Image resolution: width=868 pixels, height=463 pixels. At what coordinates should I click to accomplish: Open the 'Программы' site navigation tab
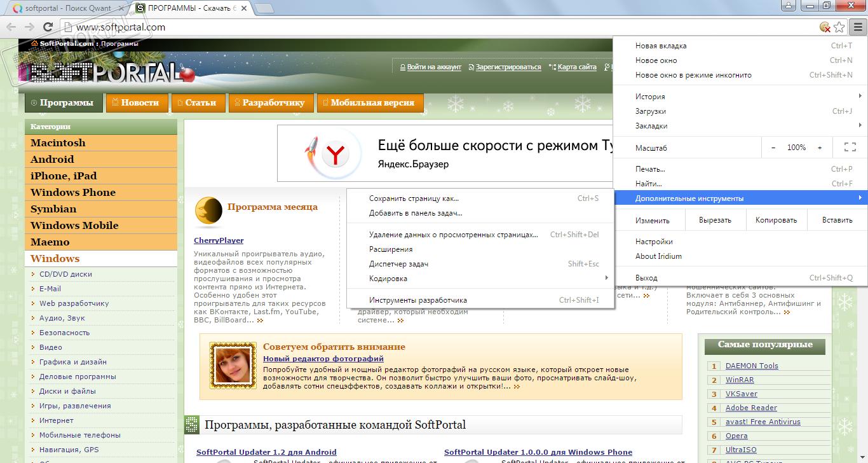(64, 102)
